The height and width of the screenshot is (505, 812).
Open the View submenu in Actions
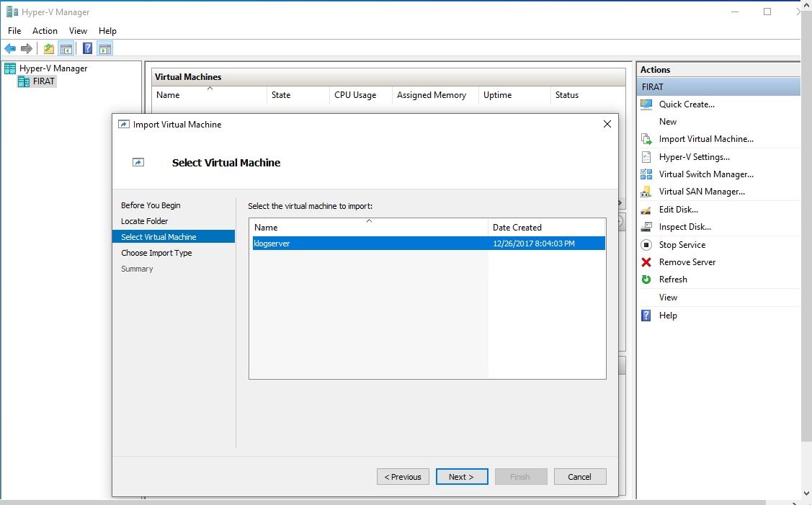point(668,298)
